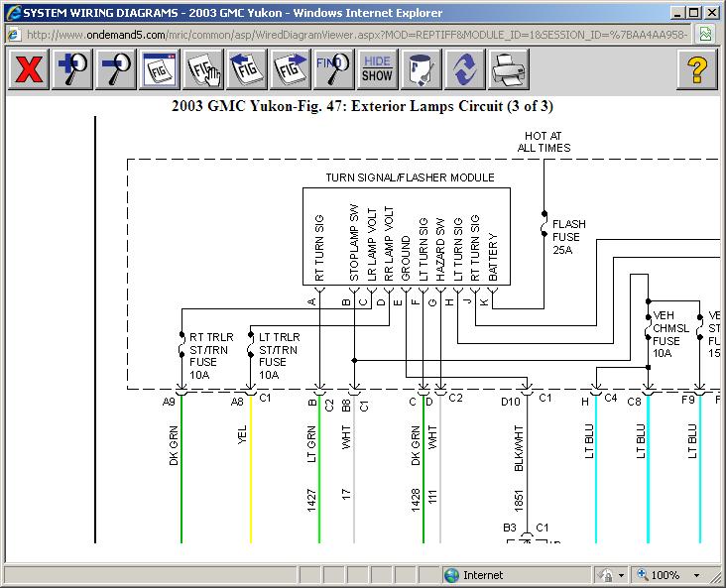Open the Find magnifier tool

click(334, 69)
